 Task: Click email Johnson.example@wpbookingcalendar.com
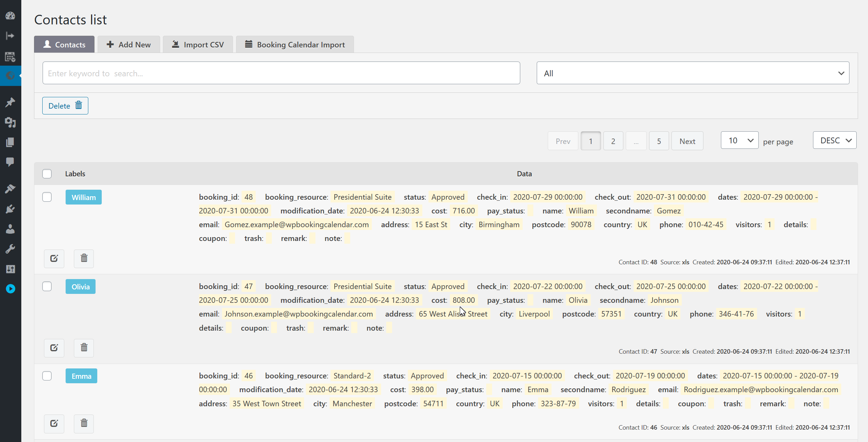coord(299,314)
